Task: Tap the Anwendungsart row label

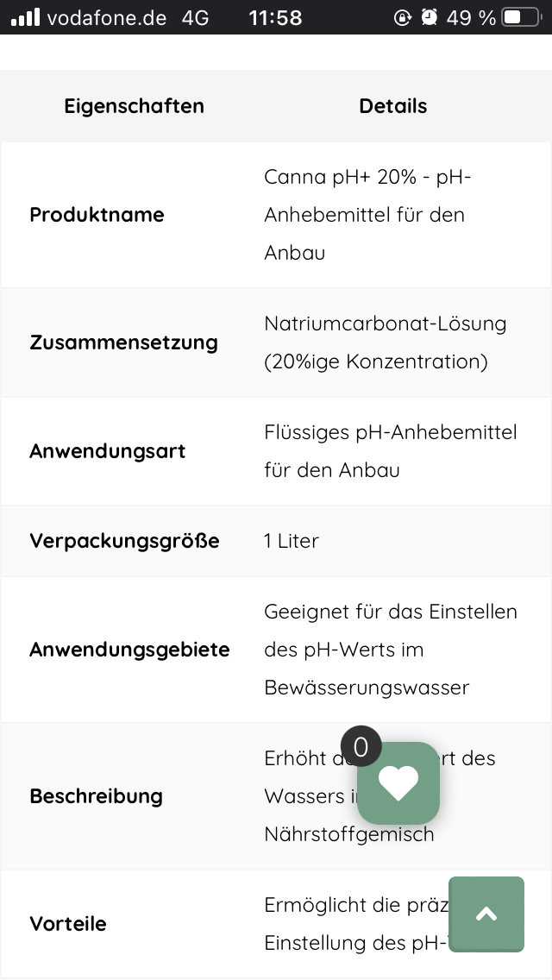Action: pos(108,451)
